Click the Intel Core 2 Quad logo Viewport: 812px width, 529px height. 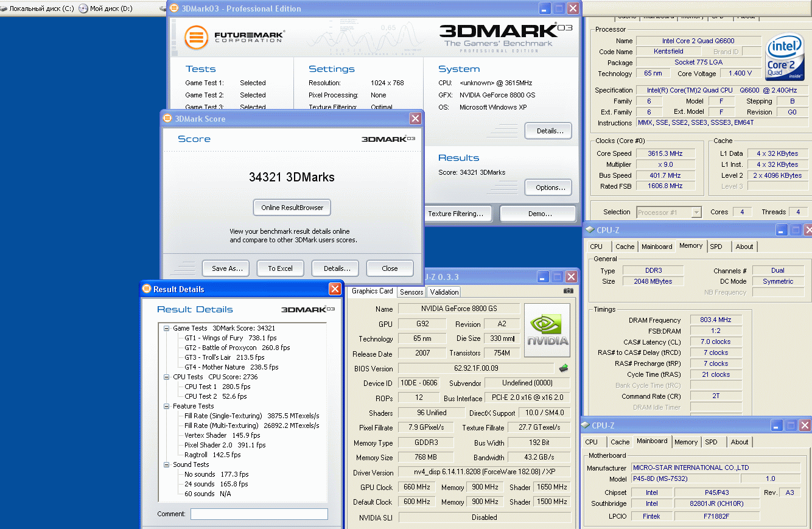pyautogui.click(x=786, y=58)
